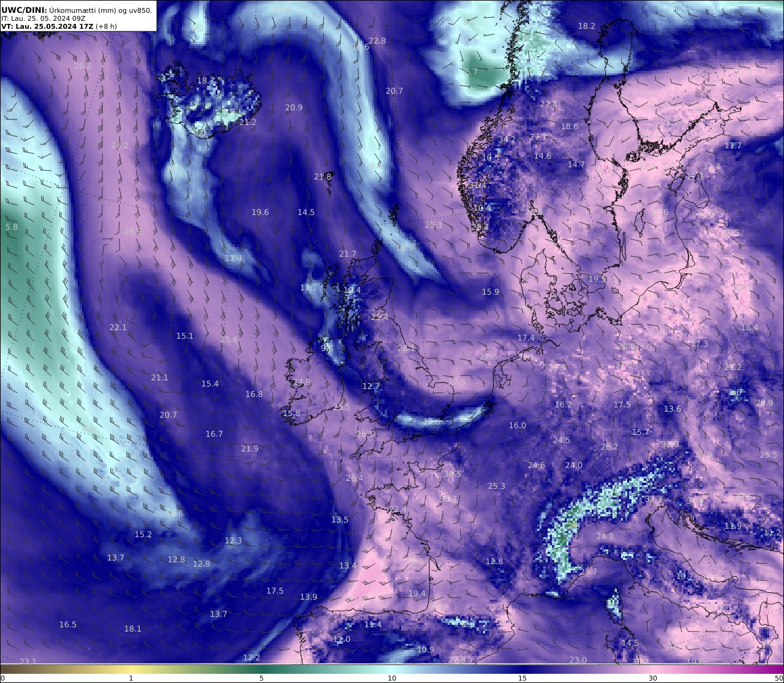Click the map value '15.1'

185,336
